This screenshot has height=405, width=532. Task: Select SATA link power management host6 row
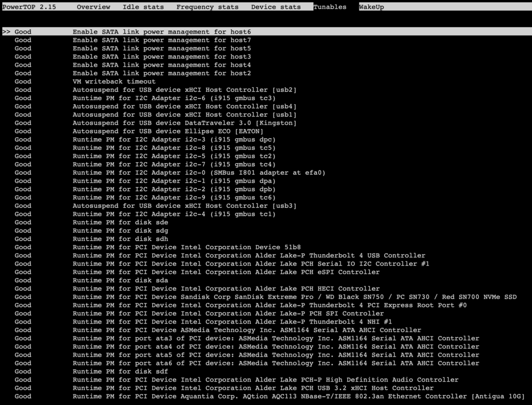coord(267,32)
